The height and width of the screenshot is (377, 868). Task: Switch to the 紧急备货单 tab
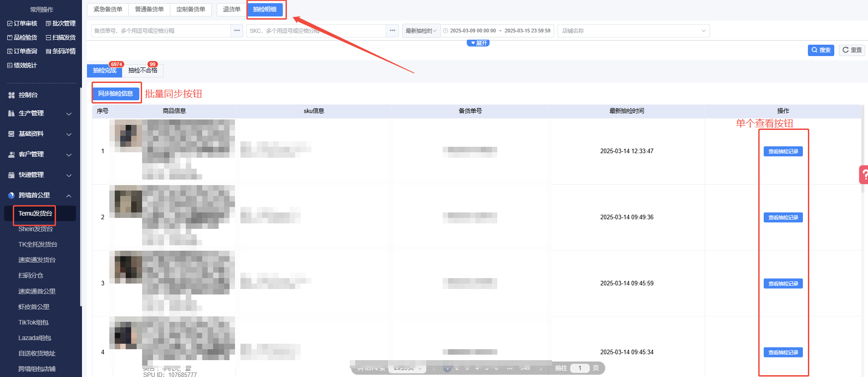click(108, 10)
